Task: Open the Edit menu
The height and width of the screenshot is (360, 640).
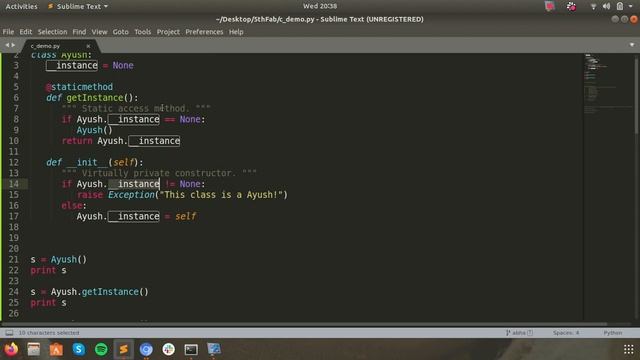Action: click(25, 32)
